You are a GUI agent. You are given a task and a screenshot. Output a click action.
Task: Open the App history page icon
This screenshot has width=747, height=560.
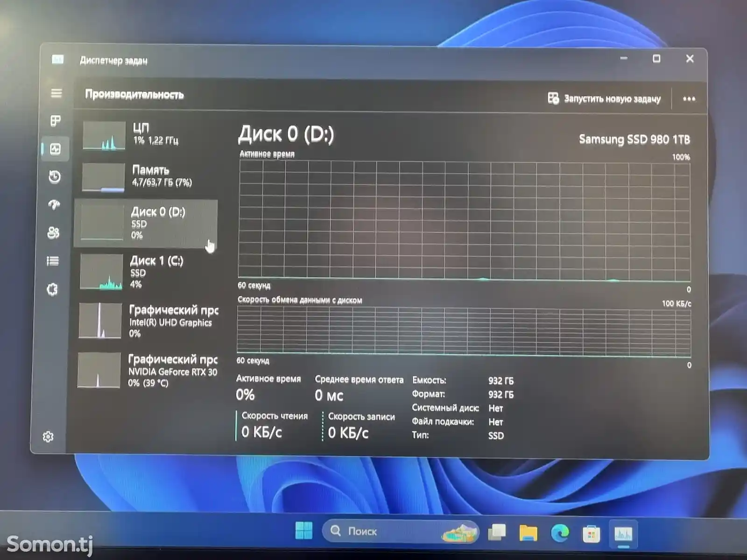coord(55,177)
